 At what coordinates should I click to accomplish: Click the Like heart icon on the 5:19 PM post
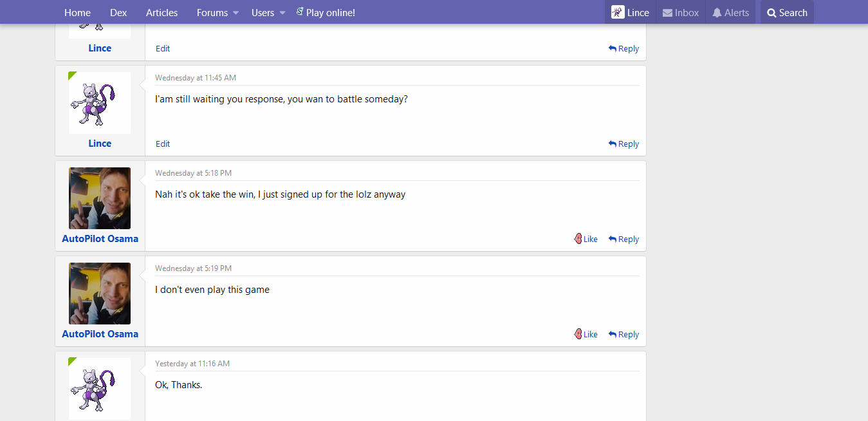coord(578,334)
